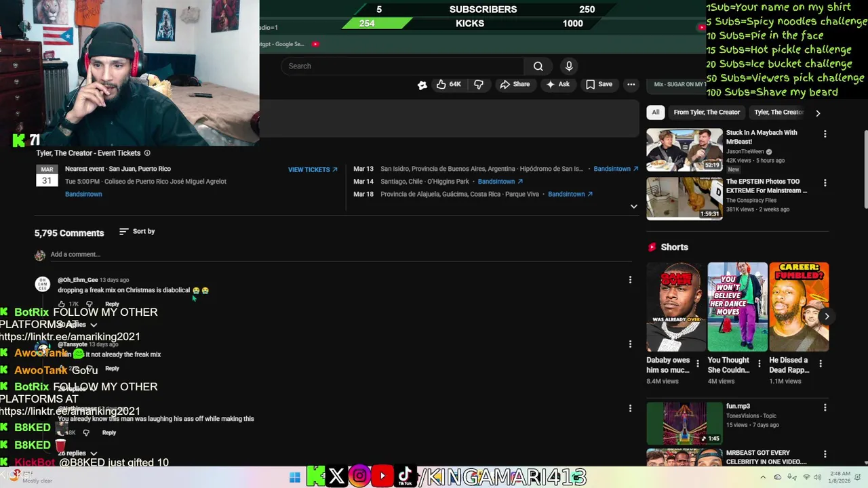The image size is (868, 488).
Task: Open the Mix - SUGAR ON MY playlist header
Action: click(678, 85)
